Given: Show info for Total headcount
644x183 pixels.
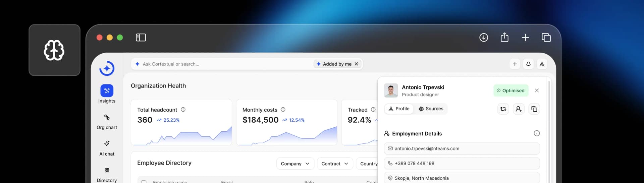Looking at the screenshot, I should (183, 110).
